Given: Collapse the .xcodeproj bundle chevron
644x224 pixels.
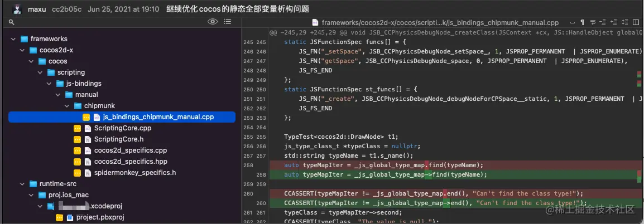Looking at the screenshot, I should (x=40, y=206).
